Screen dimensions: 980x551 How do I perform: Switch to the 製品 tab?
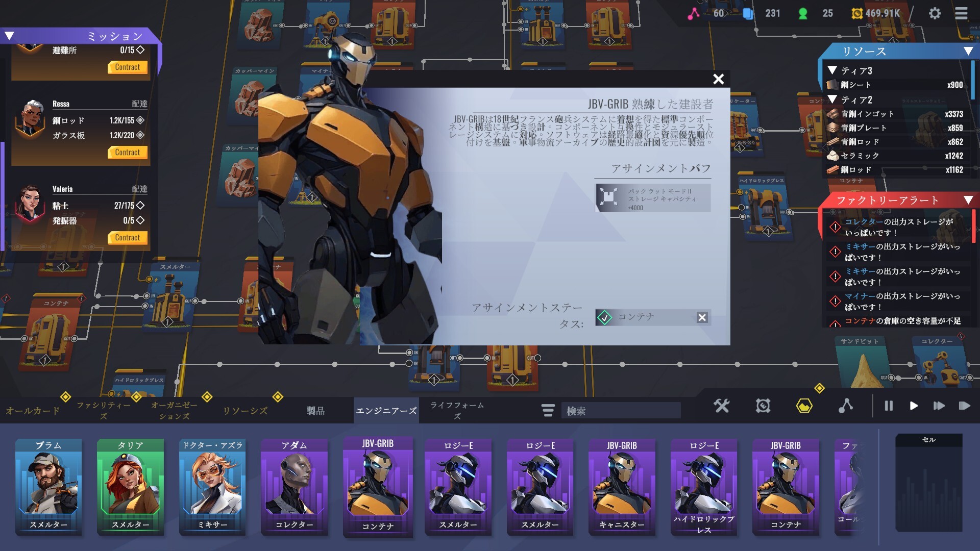[x=315, y=411]
